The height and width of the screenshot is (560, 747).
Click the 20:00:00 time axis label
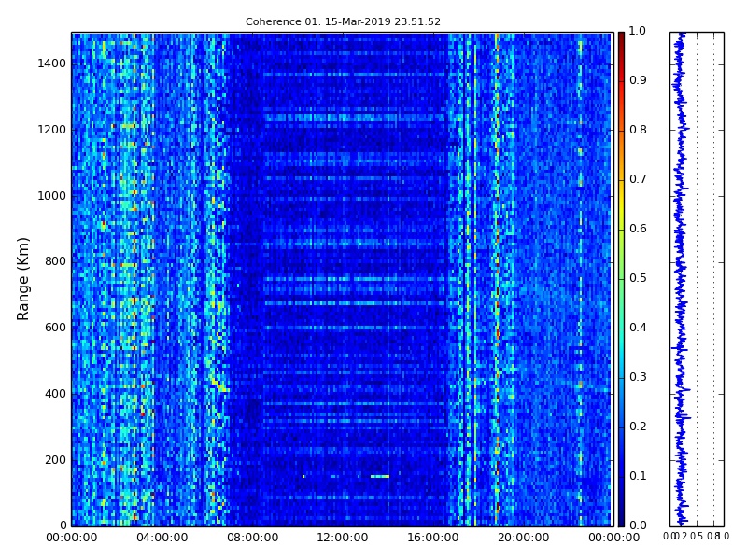524,539
